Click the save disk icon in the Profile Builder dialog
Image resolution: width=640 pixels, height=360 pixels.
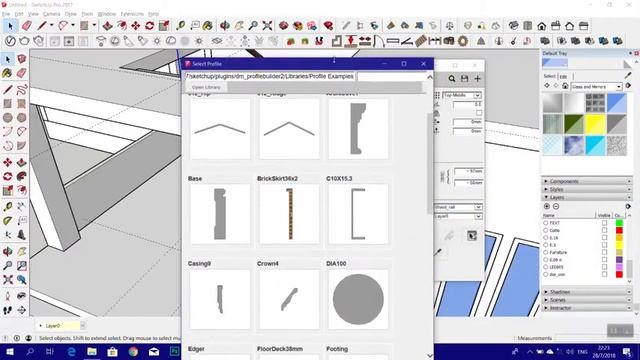pyautogui.click(x=464, y=78)
